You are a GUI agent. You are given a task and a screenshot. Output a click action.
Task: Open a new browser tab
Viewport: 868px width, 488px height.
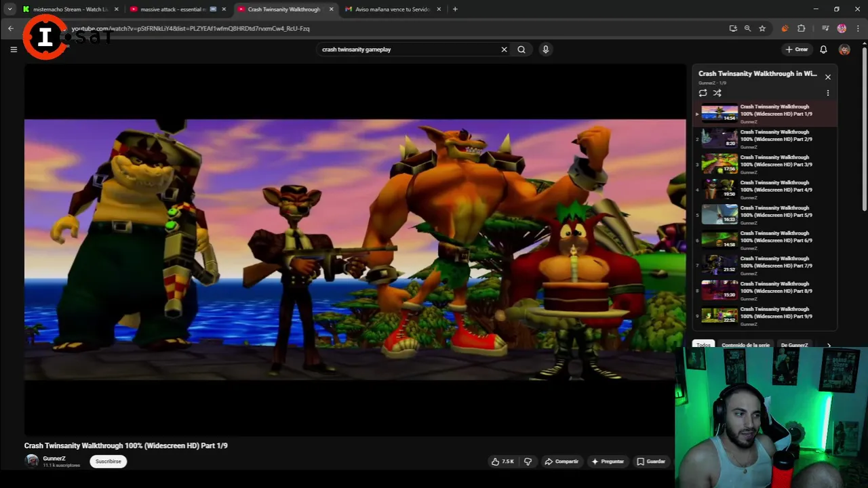tap(455, 9)
